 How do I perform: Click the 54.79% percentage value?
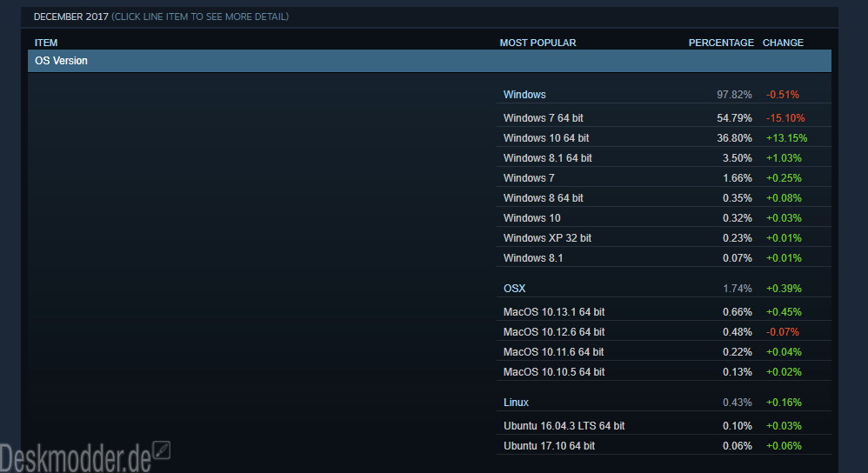coord(734,118)
